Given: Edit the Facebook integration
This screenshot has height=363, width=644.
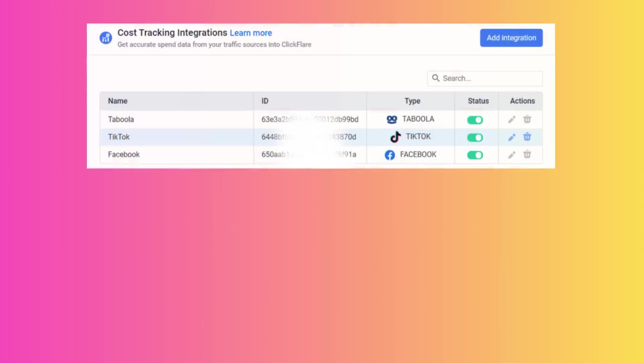Looking at the screenshot, I should pyautogui.click(x=511, y=155).
